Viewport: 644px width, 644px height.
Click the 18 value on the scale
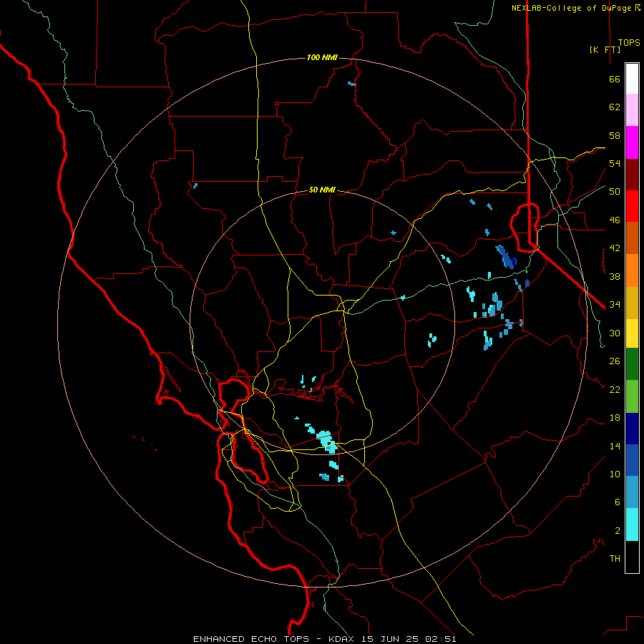click(615, 417)
